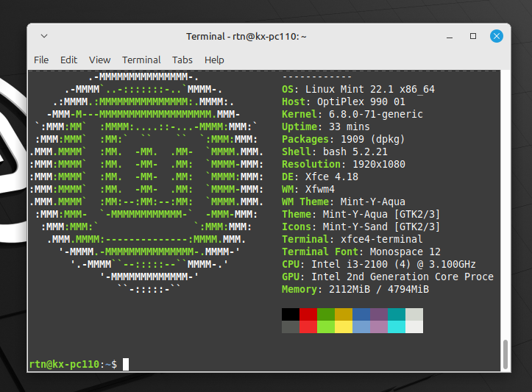The height and width of the screenshot is (392, 532).
Task: Open the View menu
Action: (99, 60)
